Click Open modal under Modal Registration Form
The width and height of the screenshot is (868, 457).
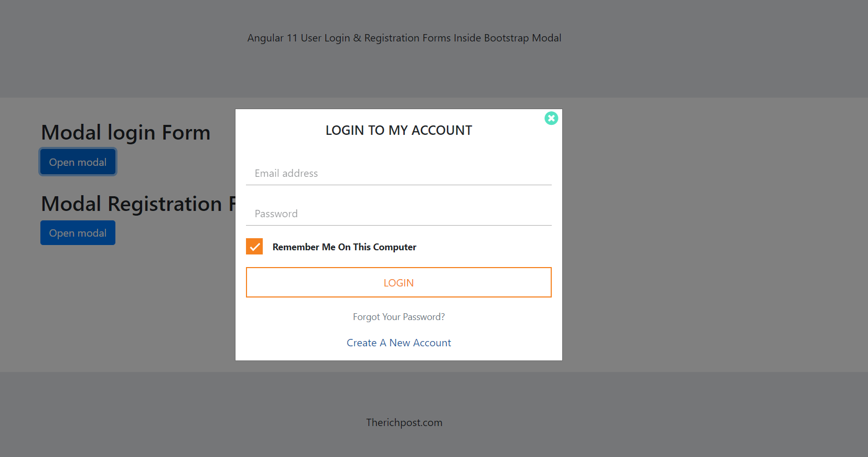(78, 232)
